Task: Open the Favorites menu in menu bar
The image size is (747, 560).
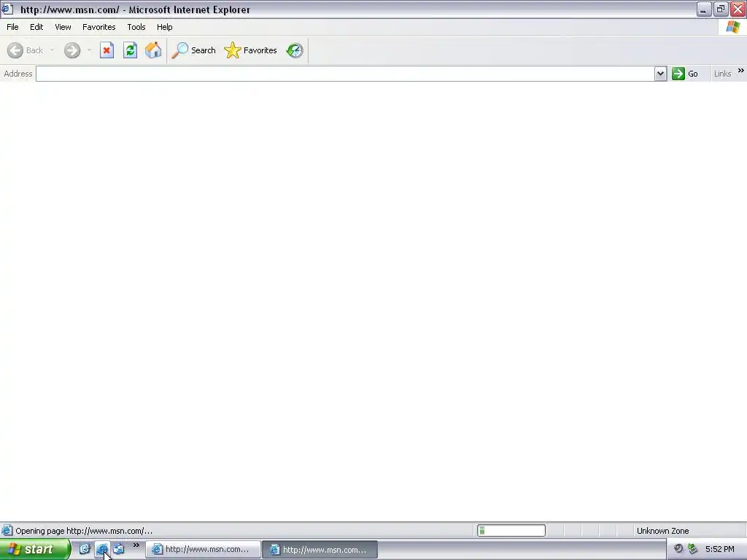Action: [x=98, y=27]
